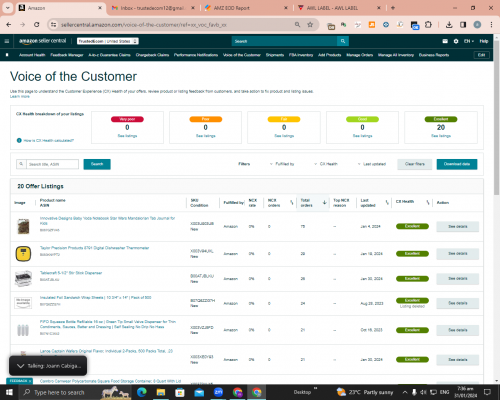The height and width of the screenshot is (400, 500).
Task: Open the Windows Start menu
Action: click(9, 392)
